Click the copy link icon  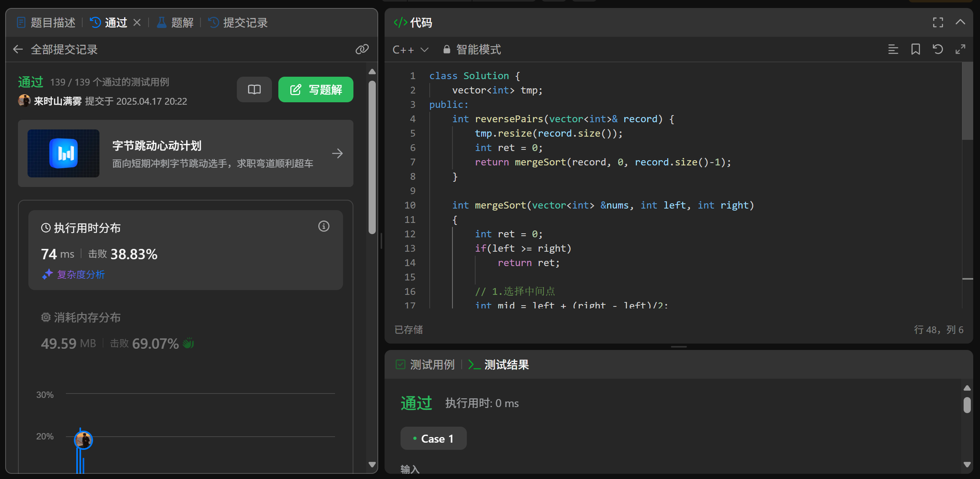click(362, 49)
